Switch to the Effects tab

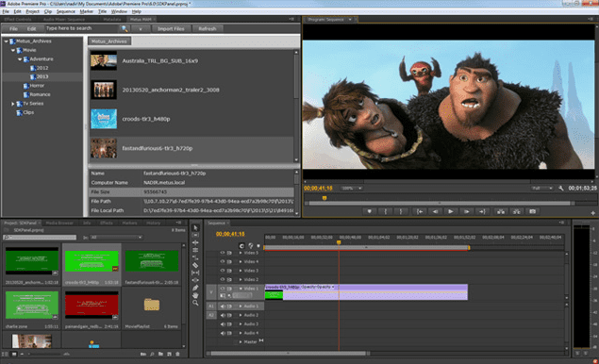tap(107, 223)
